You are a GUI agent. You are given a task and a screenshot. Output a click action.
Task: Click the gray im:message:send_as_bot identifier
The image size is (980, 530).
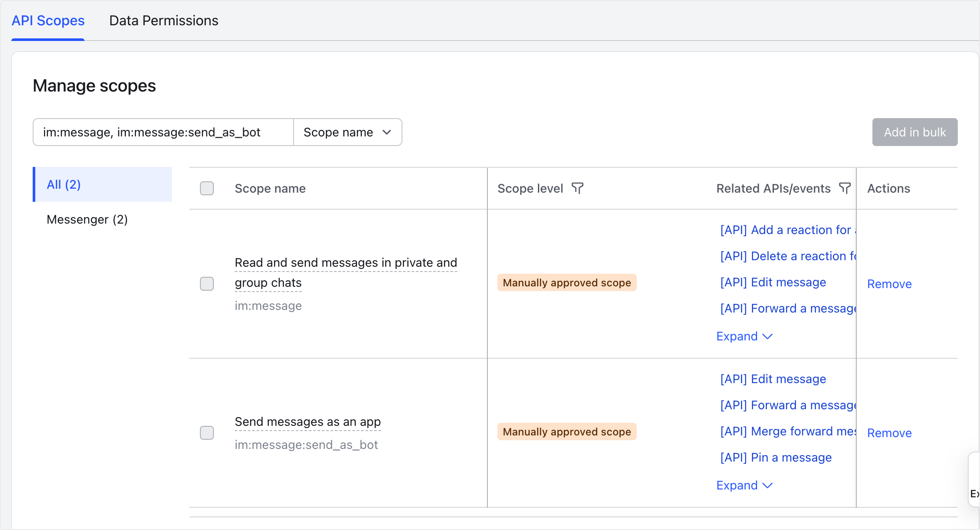pos(306,445)
